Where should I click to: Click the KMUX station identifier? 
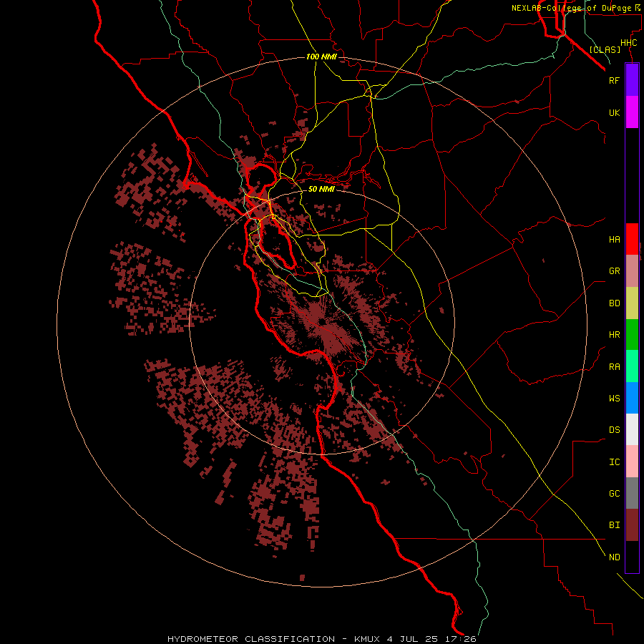[368, 639]
